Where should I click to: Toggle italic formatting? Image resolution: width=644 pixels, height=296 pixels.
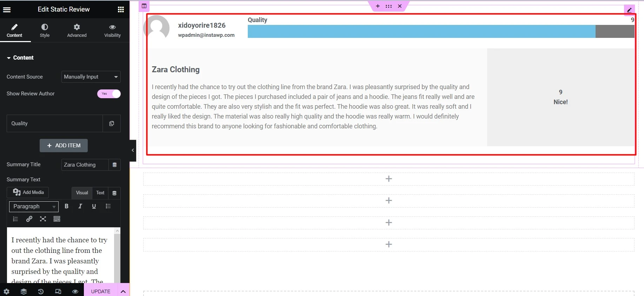tap(80, 206)
